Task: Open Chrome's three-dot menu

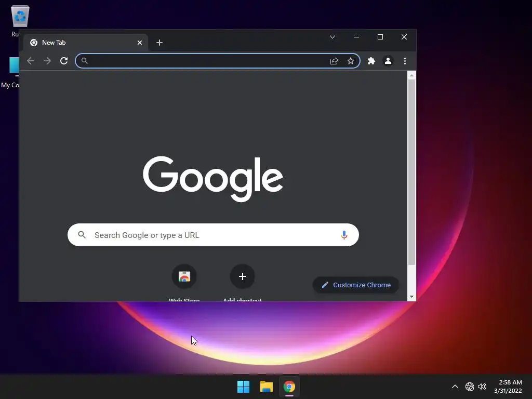Action: (x=405, y=61)
